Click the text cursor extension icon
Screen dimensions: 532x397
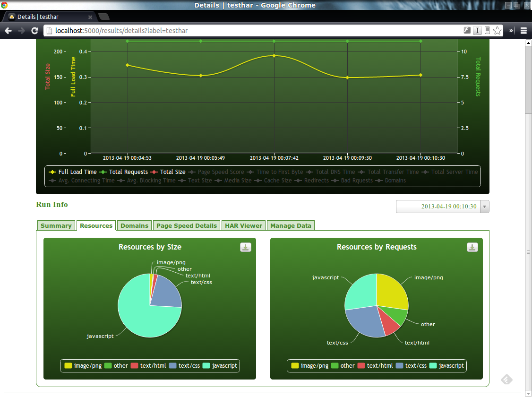(477, 31)
